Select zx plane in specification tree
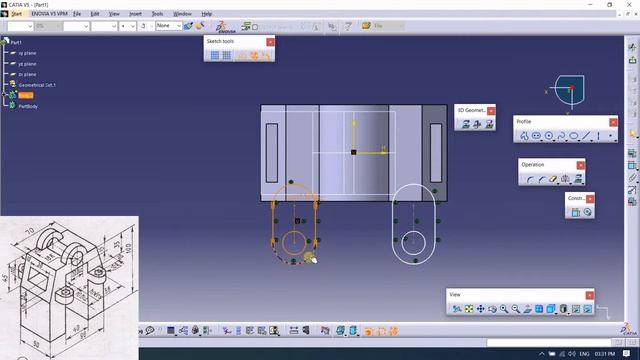Screen dimensions: 640x360 [27, 75]
